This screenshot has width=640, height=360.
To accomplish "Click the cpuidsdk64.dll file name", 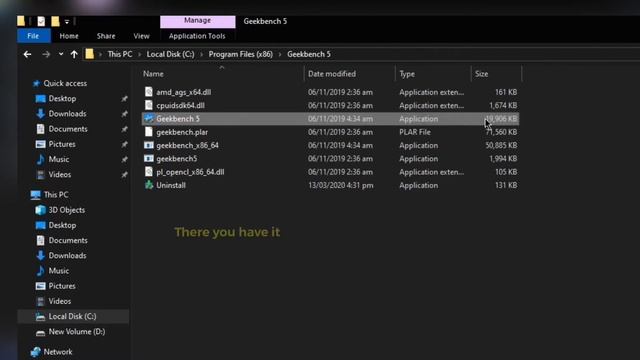I will pyautogui.click(x=180, y=105).
